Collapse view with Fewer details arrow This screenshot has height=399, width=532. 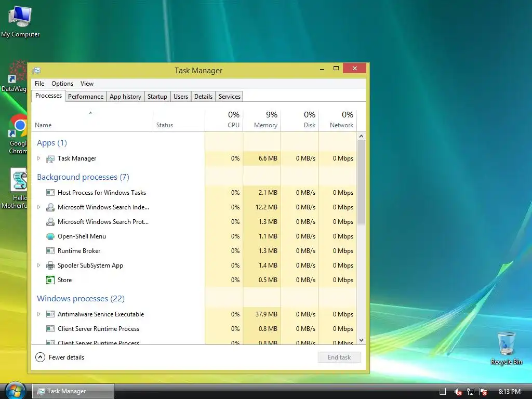click(x=40, y=357)
